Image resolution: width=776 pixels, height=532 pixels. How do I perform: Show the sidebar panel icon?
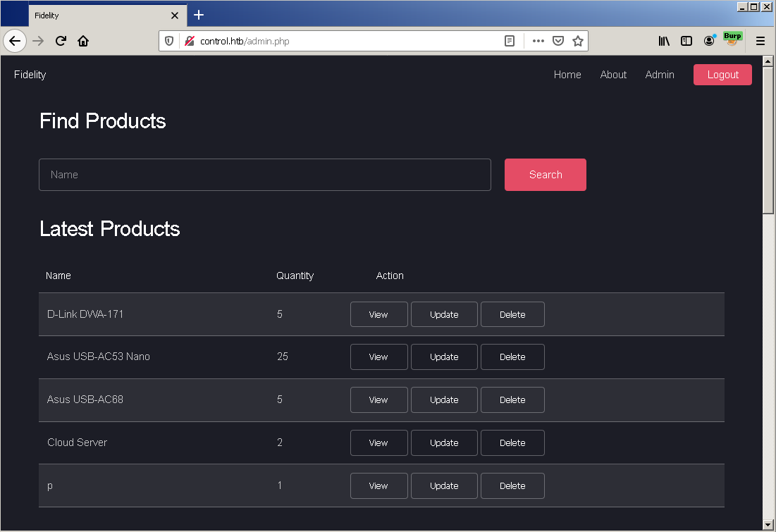click(686, 41)
